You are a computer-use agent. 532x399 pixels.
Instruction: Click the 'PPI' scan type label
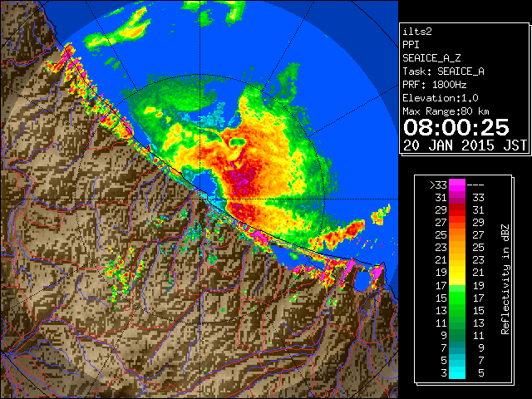coord(411,45)
